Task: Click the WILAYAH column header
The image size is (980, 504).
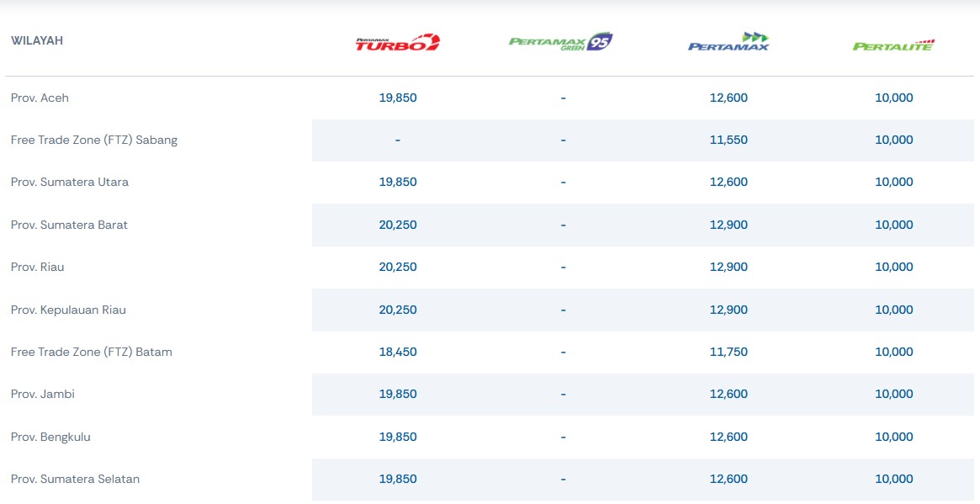Action: coord(37,40)
